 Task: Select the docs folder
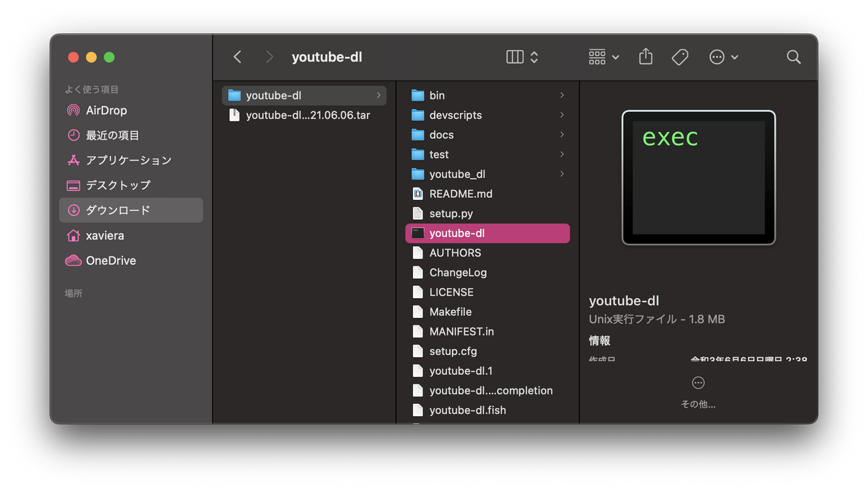pyautogui.click(x=488, y=135)
